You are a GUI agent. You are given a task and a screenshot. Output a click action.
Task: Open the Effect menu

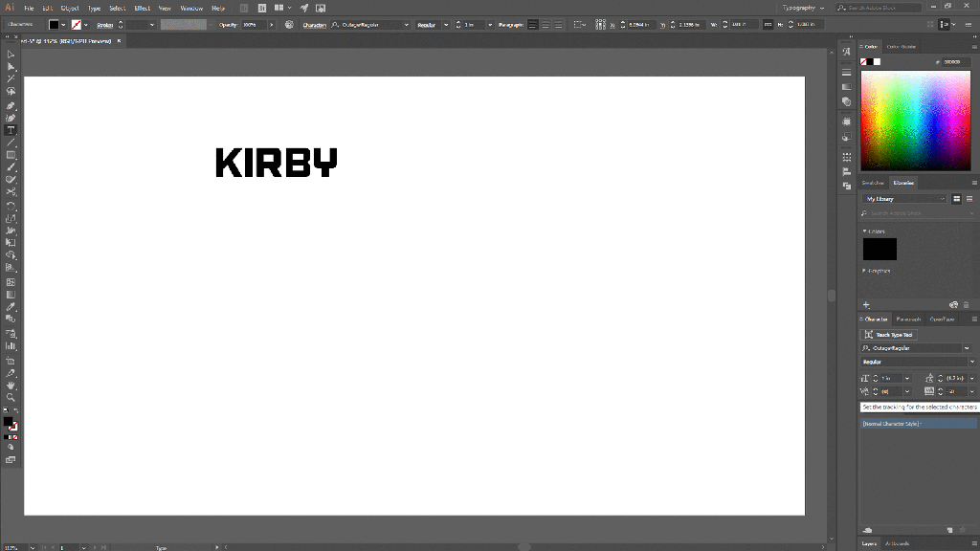[142, 8]
